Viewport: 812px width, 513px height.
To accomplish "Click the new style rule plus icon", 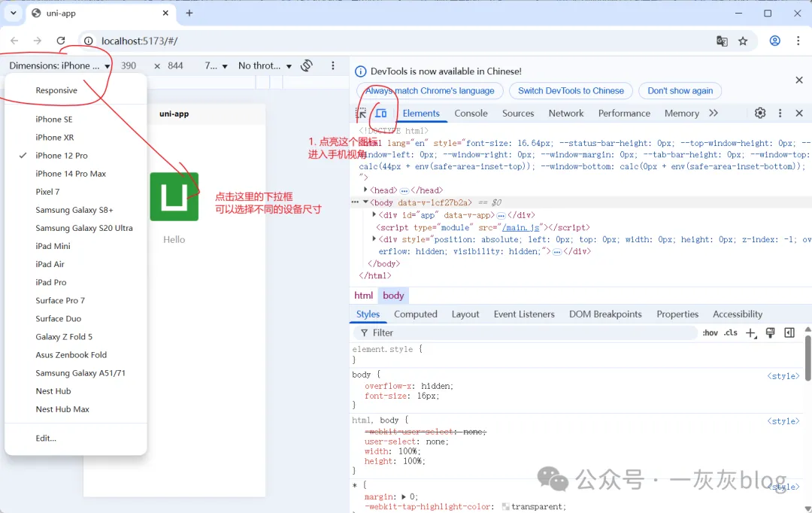I will pos(750,332).
